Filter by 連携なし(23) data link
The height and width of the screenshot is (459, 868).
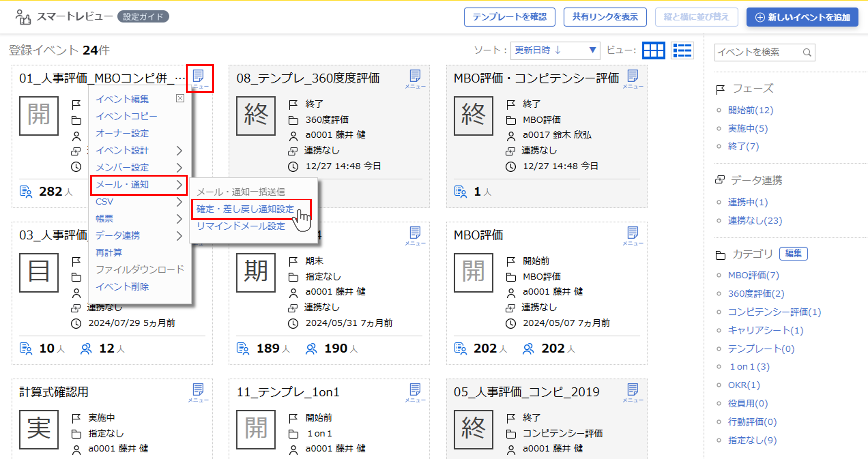click(755, 221)
